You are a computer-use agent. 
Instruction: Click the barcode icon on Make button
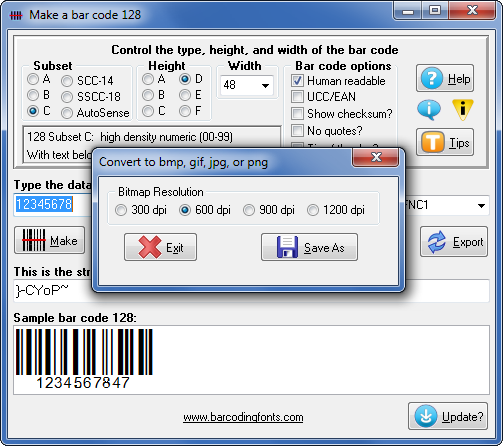coord(34,240)
